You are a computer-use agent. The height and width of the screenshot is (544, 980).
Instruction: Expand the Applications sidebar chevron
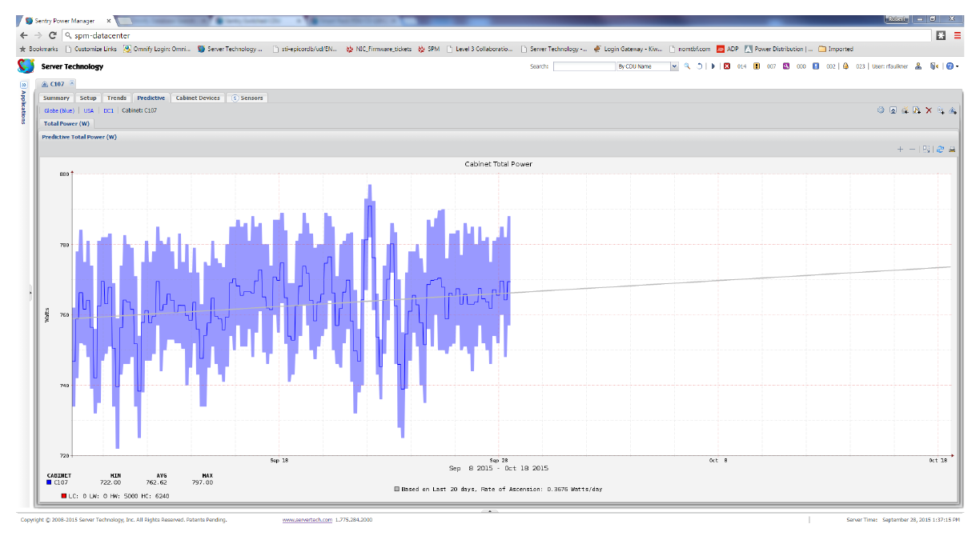pos(23,84)
